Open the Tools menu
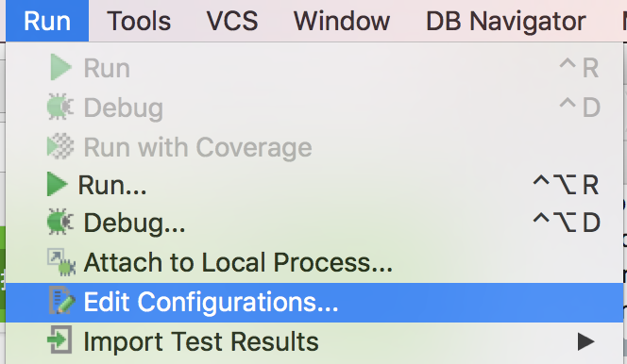This screenshot has height=364, width=627. [x=139, y=21]
